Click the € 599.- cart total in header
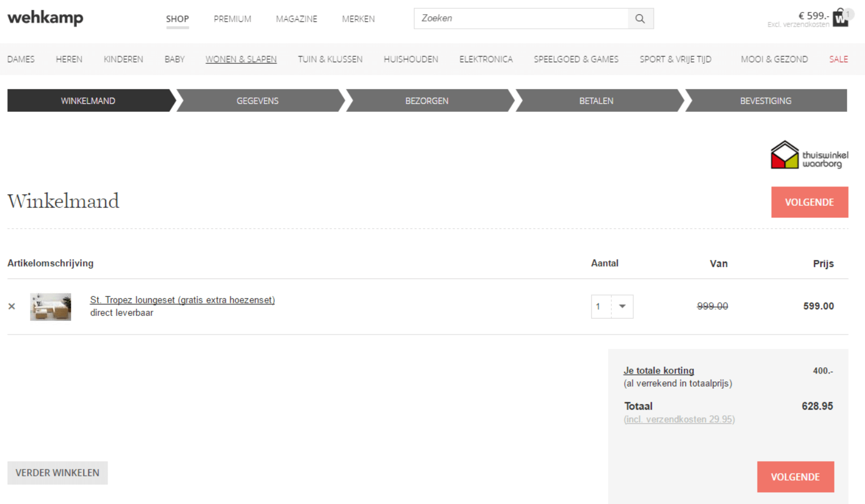 pyautogui.click(x=814, y=16)
